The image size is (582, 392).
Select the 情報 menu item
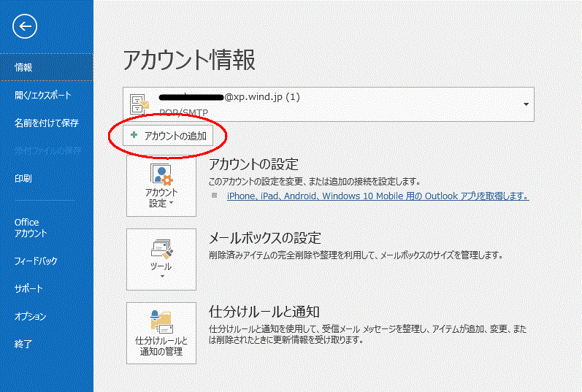pos(47,67)
